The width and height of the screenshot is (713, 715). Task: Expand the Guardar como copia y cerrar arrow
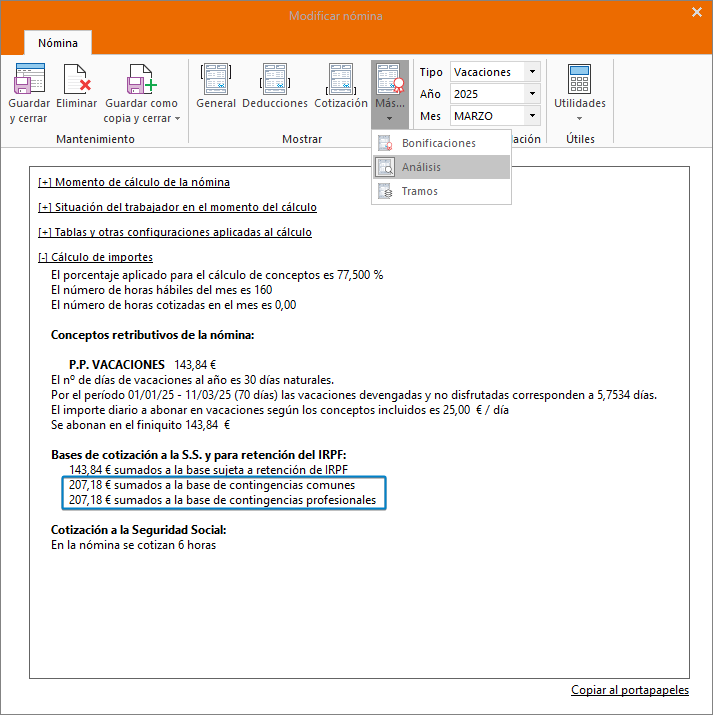[177, 119]
